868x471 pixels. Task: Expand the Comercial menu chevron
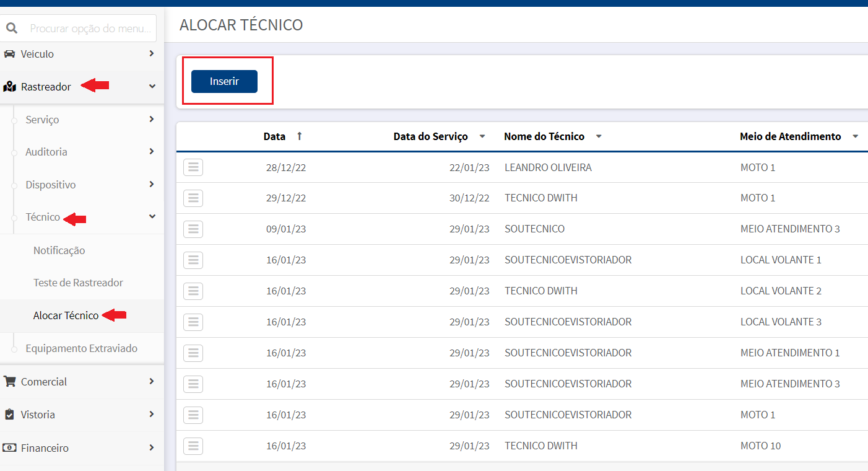tap(152, 382)
